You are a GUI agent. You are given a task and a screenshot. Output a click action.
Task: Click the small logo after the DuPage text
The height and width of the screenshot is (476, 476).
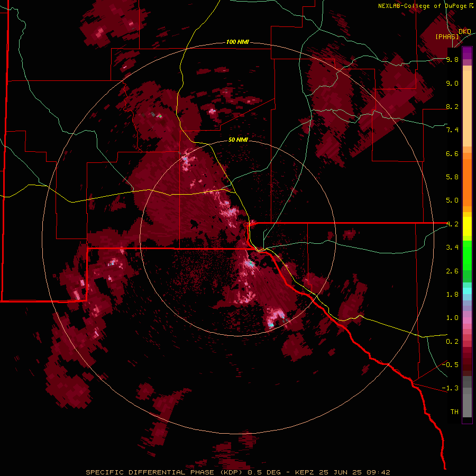pos(471,5)
